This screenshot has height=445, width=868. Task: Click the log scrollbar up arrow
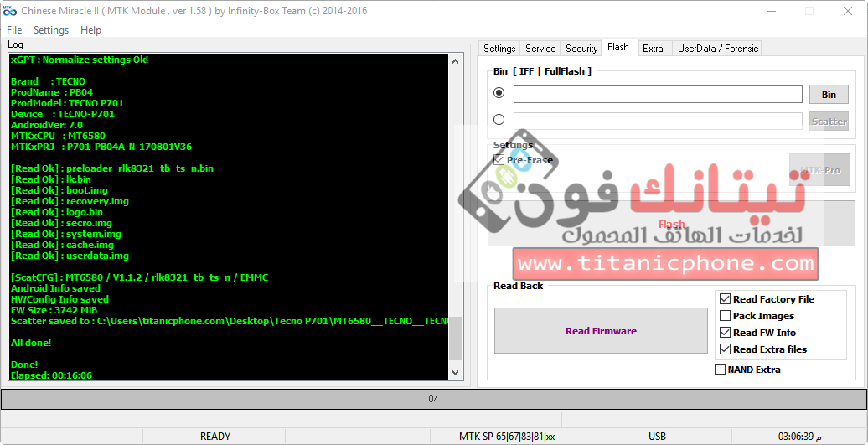(455, 61)
